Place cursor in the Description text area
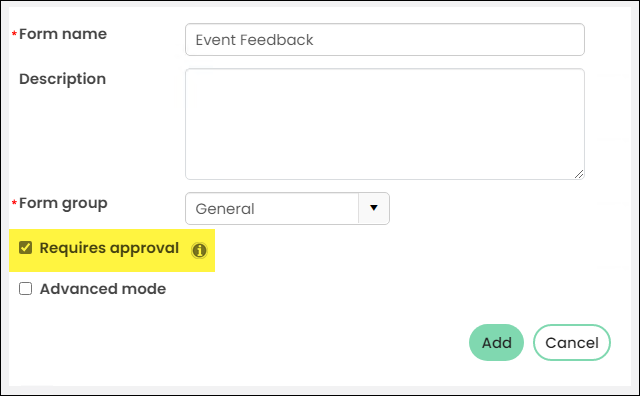The height and width of the screenshot is (396, 640). [x=385, y=124]
